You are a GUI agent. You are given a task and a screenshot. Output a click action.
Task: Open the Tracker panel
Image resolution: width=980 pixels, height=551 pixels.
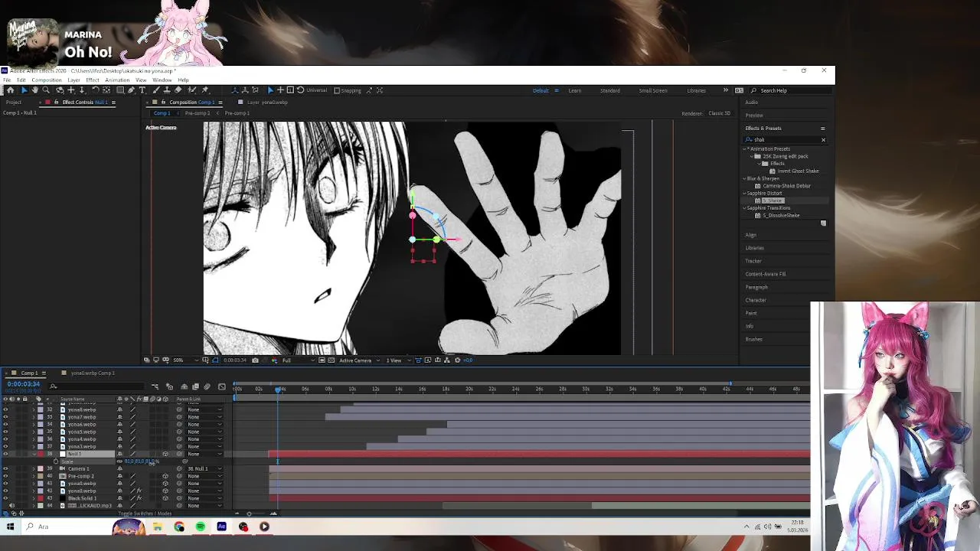(753, 261)
